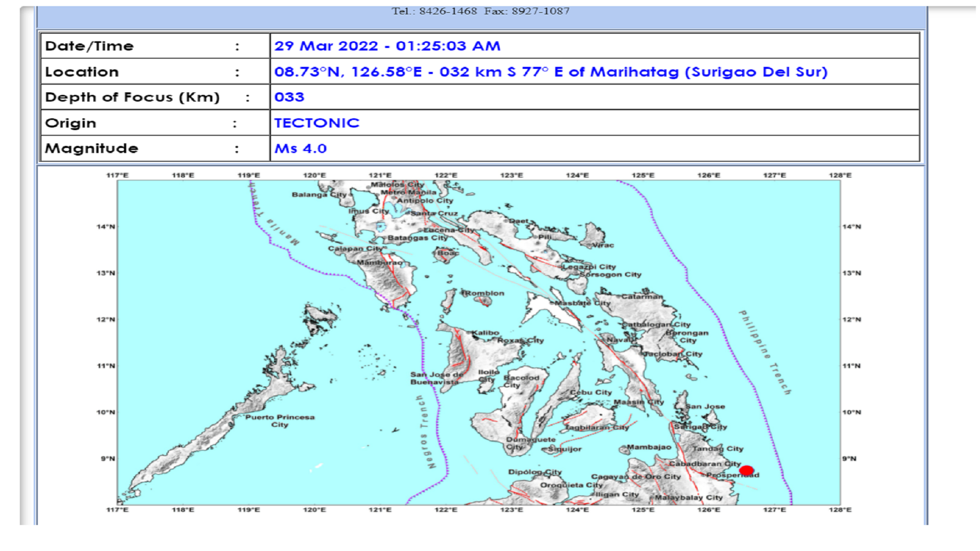Select the date value 29 Mar 2022 - 01:25:03 AM
This screenshot has width=980, height=551.
(x=387, y=46)
